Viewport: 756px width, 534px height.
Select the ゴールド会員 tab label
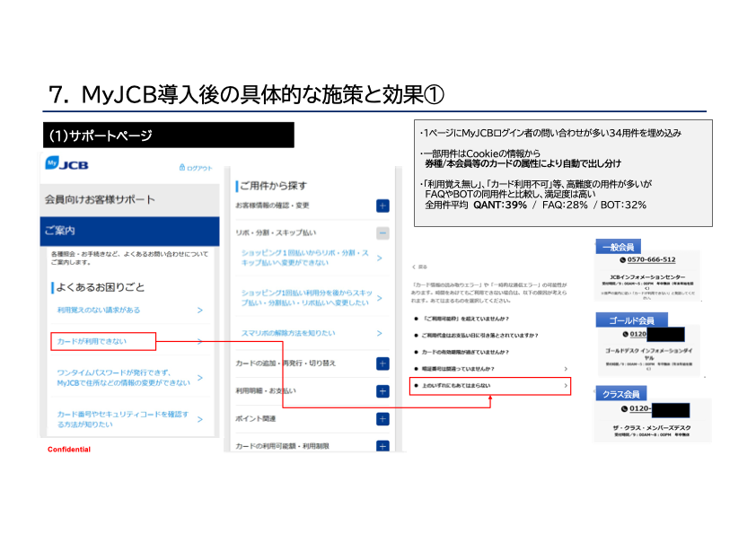631,320
